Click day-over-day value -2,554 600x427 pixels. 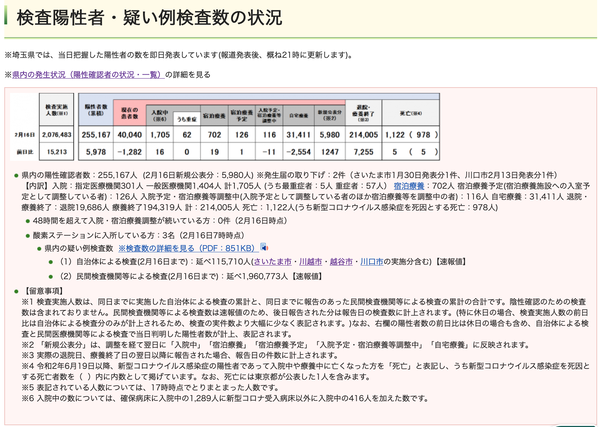tap(299, 152)
